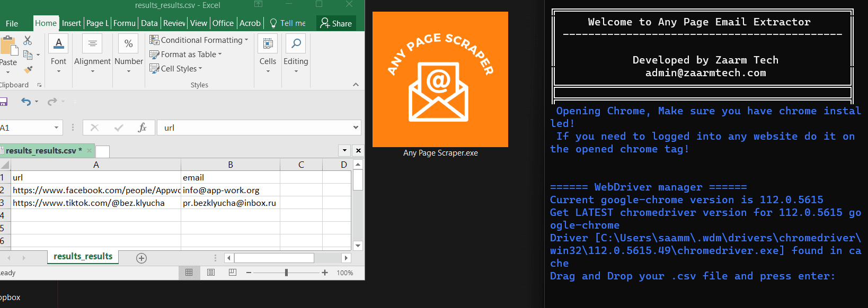The width and height of the screenshot is (868, 308).
Task: Click the Copy icon in Clipboard
Action: (28, 55)
